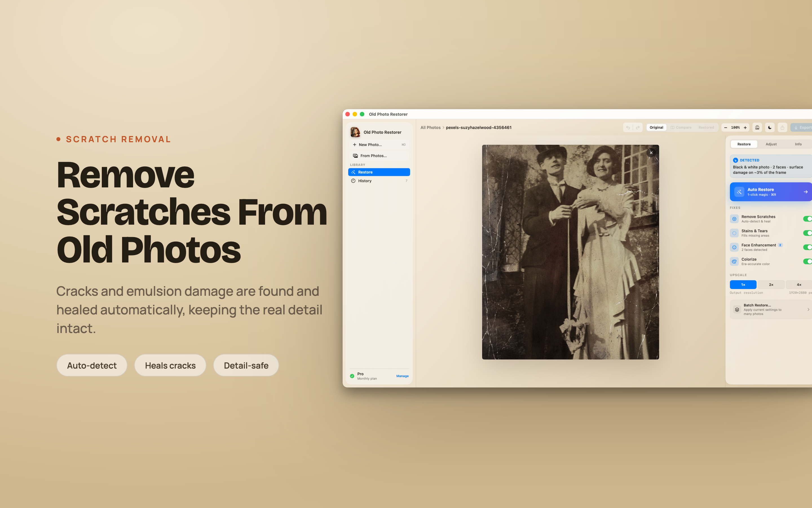Open the photo stack gallery icon
Viewport: 812px width, 508px height.
tap(757, 128)
